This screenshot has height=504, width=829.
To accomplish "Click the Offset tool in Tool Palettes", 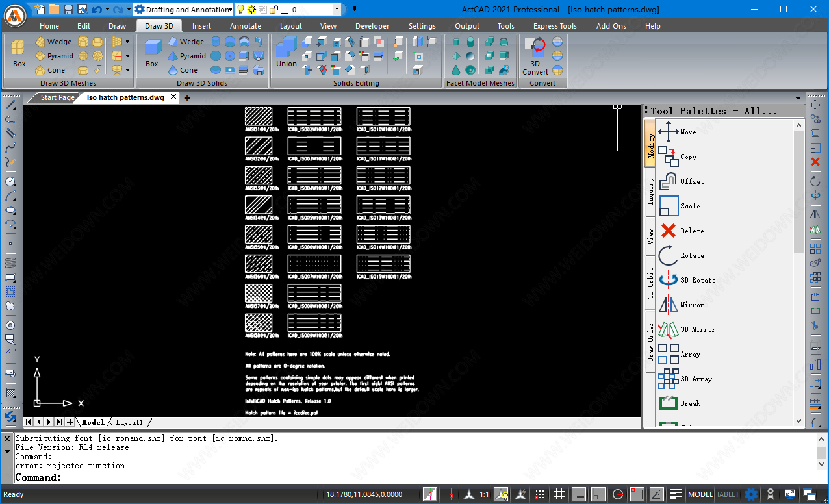I will click(x=681, y=181).
